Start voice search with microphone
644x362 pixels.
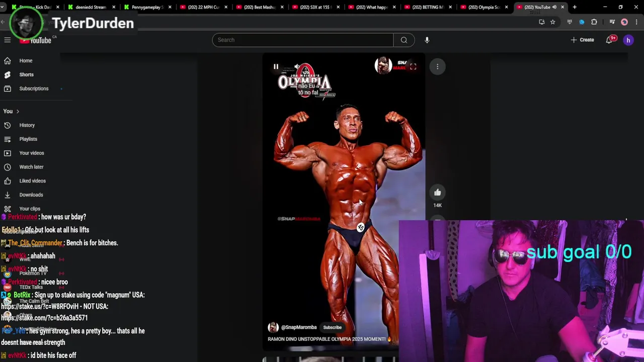click(x=427, y=40)
